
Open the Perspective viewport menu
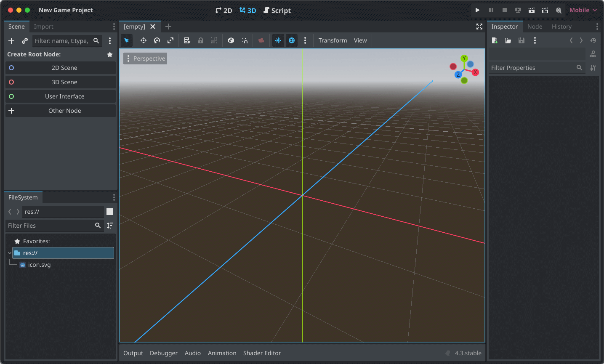(145, 58)
